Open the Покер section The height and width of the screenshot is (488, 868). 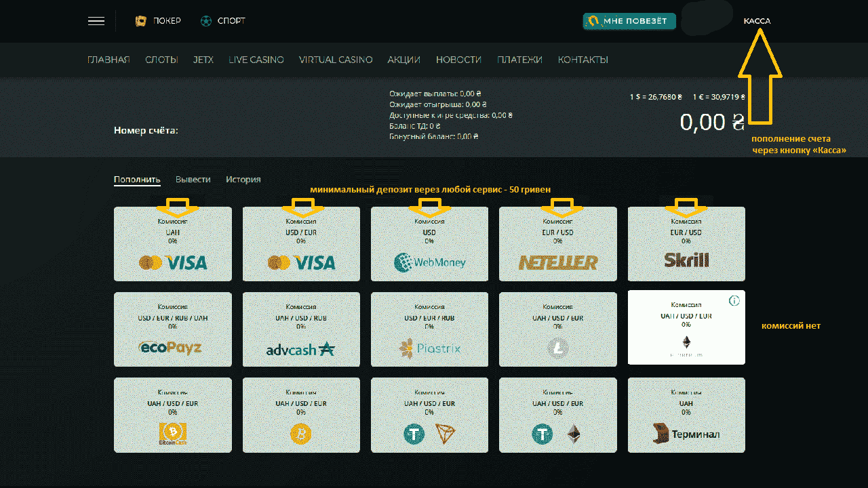point(158,21)
